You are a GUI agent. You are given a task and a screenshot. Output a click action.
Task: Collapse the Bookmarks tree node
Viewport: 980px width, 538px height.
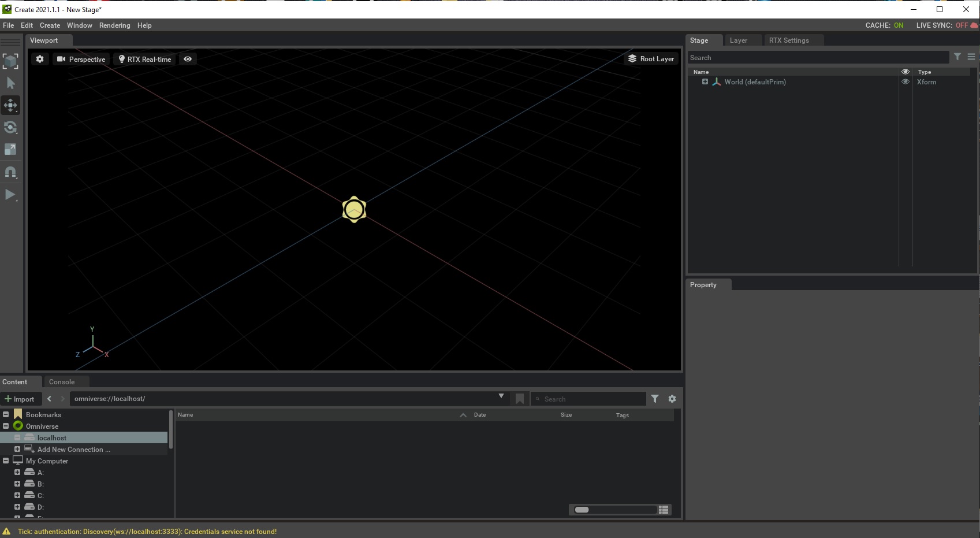(x=6, y=414)
